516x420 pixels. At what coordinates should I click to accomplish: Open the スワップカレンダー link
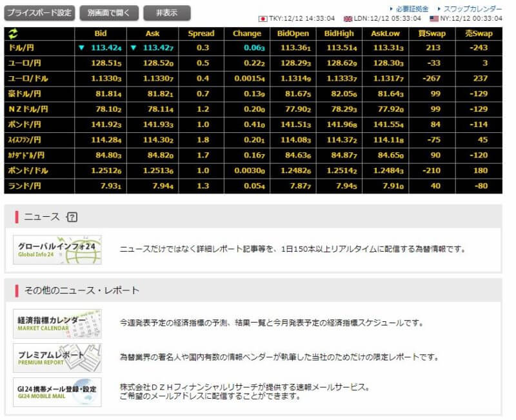(473, 9)
